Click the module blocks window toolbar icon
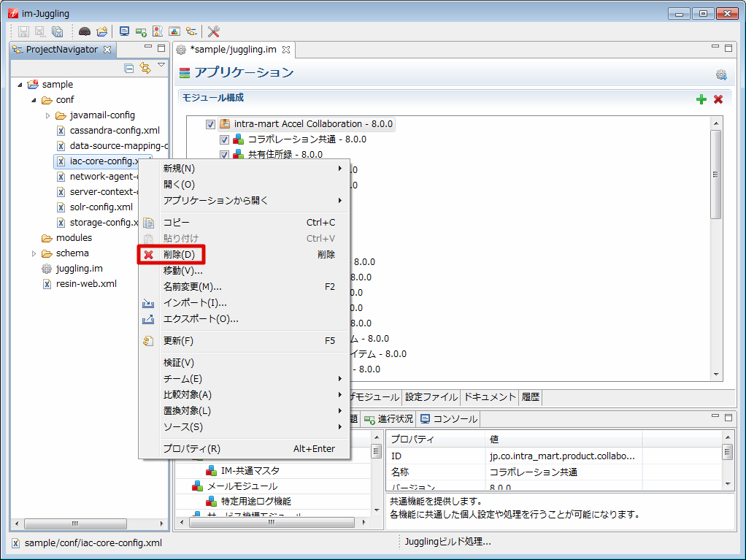 174,31
